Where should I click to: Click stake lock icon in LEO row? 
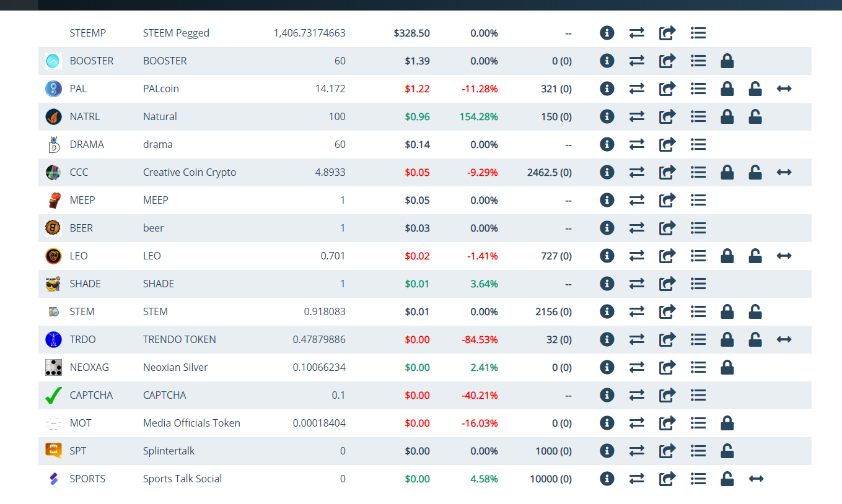727,256
